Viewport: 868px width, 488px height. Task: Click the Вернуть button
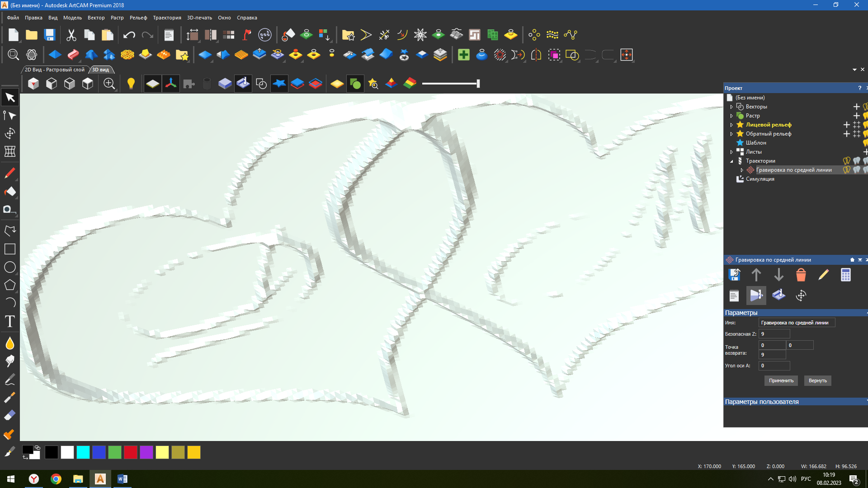point(817,380)
